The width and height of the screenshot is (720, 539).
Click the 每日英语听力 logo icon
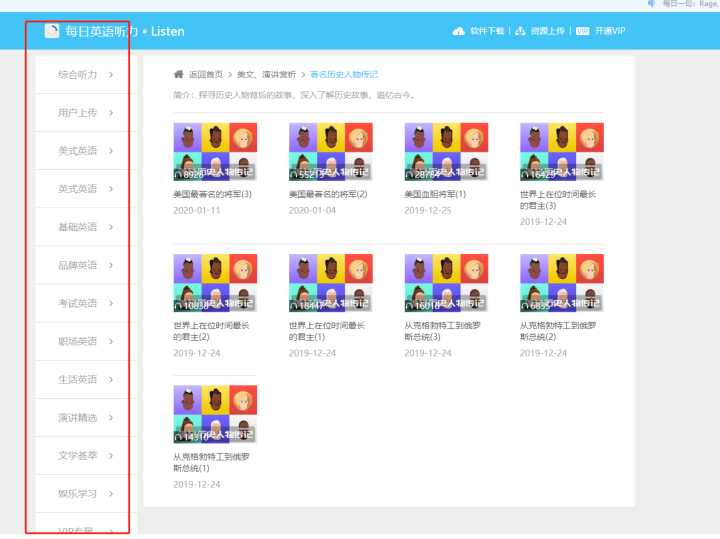52,31
